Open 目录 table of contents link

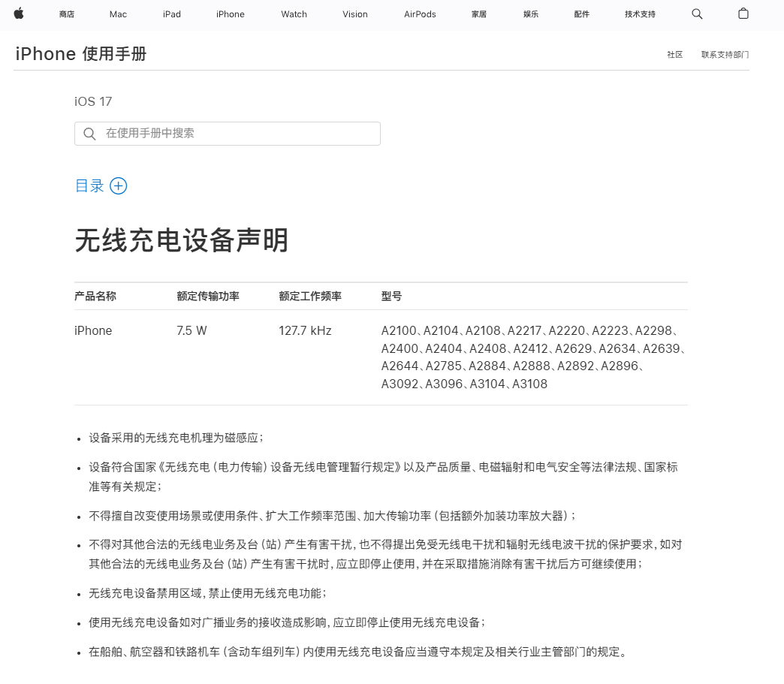tap(89, 186)
